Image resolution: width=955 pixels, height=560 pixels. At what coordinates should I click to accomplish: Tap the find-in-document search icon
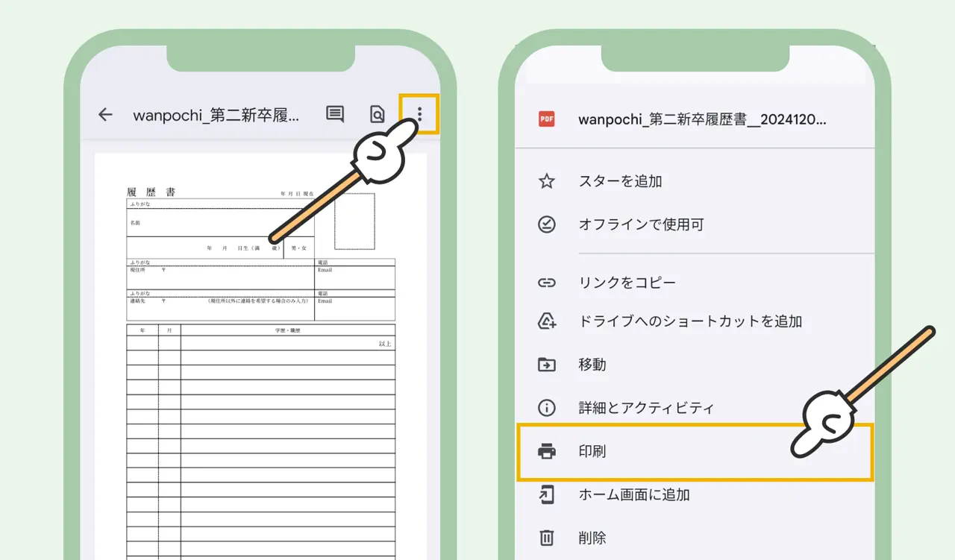click(x=378, y=115)
